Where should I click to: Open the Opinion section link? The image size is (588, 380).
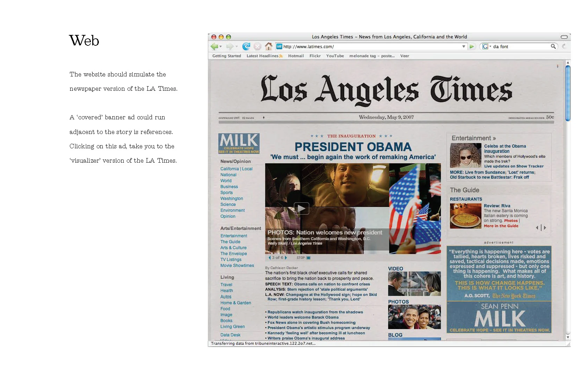pyautogui.click(x=228, y=216)
